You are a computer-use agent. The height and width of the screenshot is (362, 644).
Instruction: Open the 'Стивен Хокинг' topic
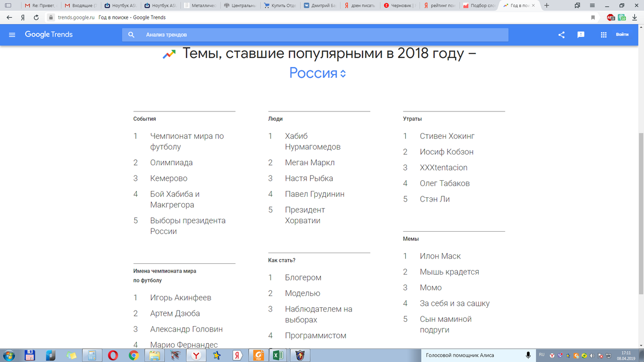447,136
